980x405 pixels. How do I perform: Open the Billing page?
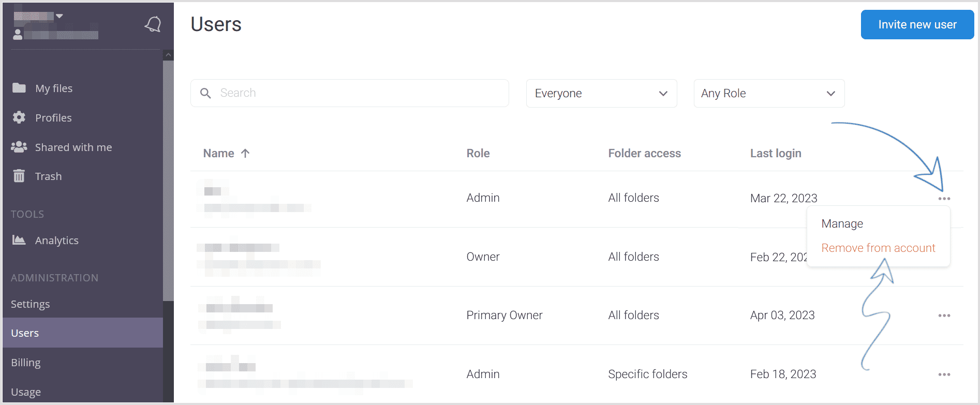tap(26, 363)
